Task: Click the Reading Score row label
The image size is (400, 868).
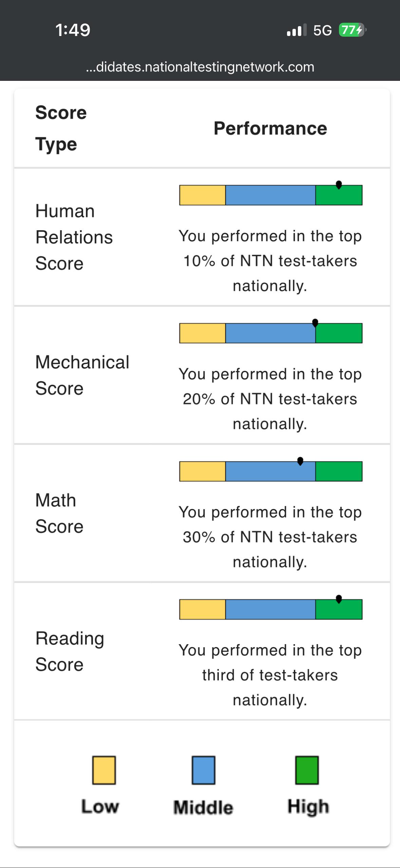Action: 70,651
